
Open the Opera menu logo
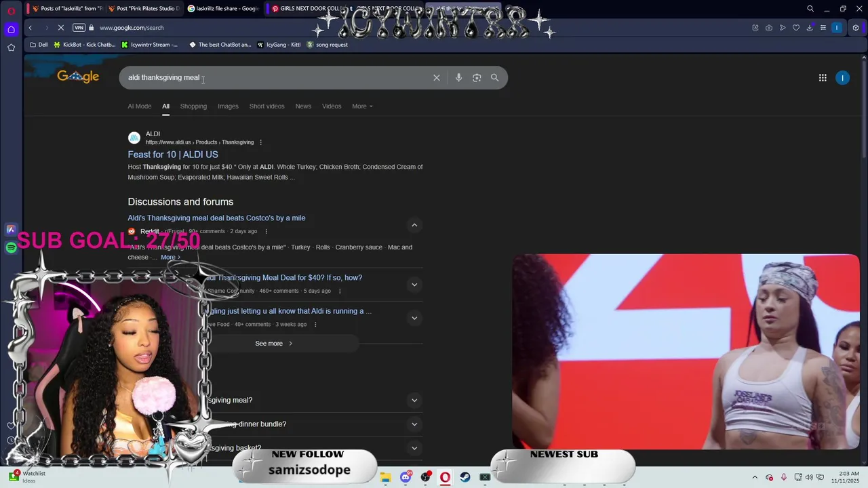(11, 10)
